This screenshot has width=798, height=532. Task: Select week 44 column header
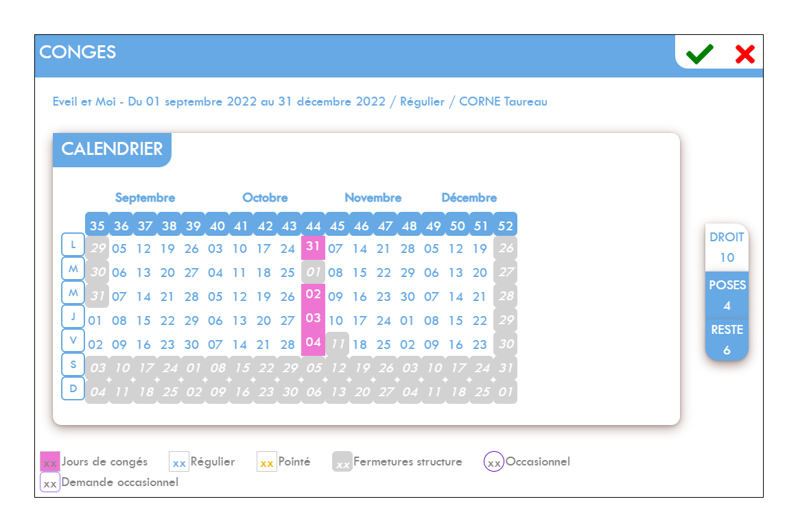pos(313,225)
